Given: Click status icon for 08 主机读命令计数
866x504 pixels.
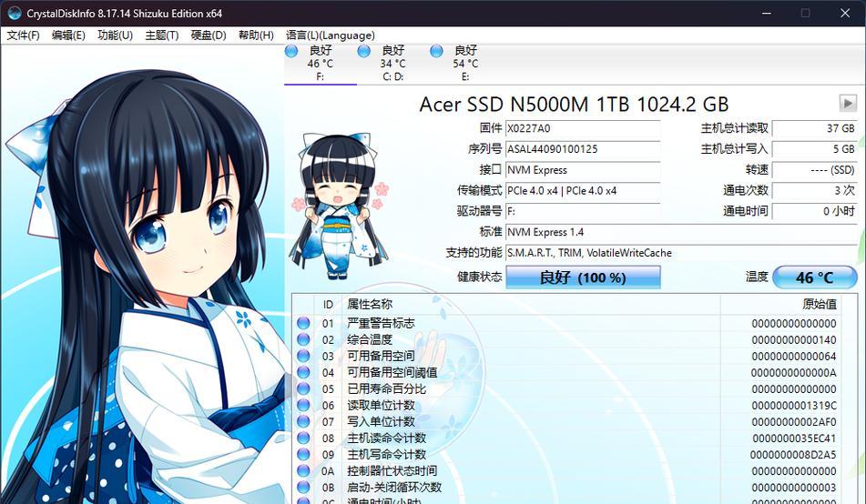Looking at the screenshot, I should tap(303, 438).
